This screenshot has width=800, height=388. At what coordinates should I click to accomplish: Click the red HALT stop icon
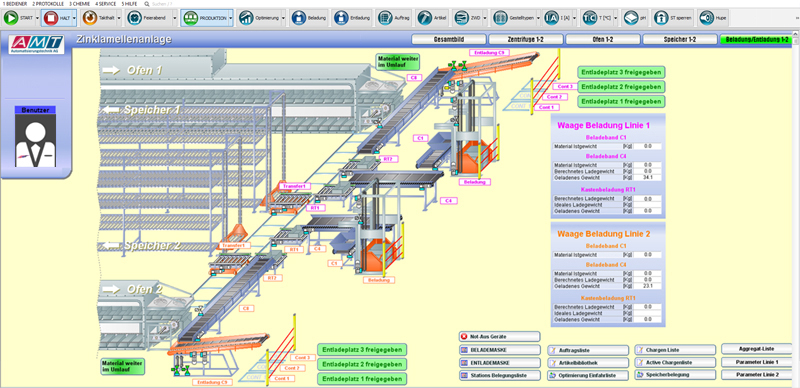click(x=50, y=18)
